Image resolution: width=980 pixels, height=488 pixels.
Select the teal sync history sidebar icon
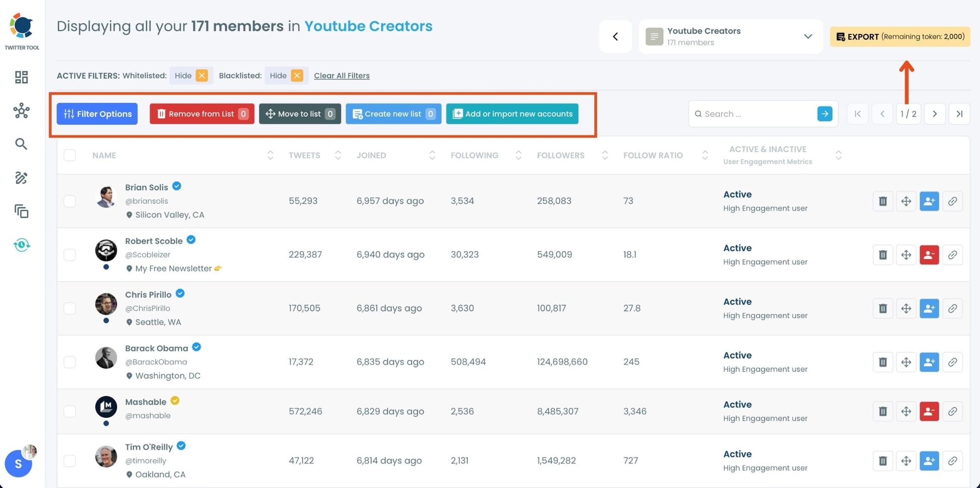[x=22, y=245]
